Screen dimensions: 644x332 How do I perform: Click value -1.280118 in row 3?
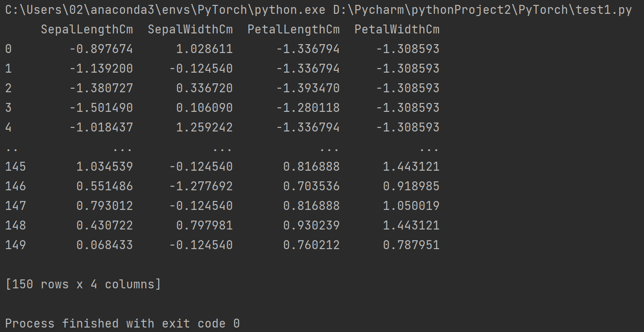pos(308,108)
